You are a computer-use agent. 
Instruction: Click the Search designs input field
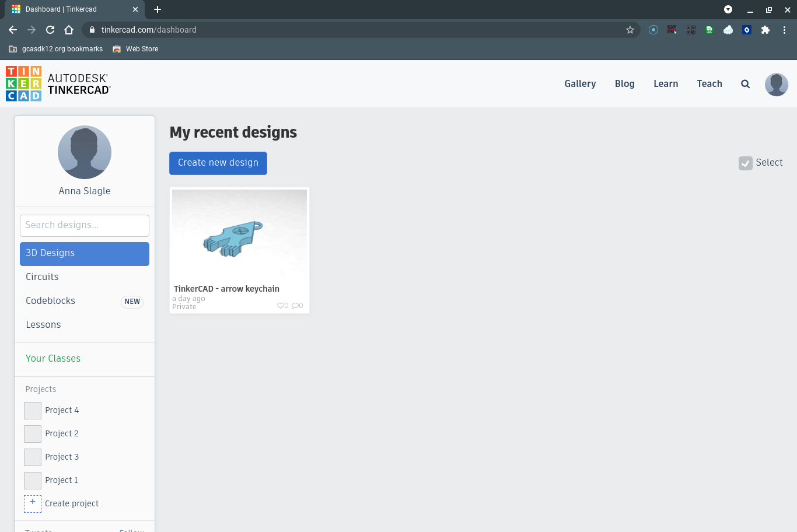coord(85,226)
